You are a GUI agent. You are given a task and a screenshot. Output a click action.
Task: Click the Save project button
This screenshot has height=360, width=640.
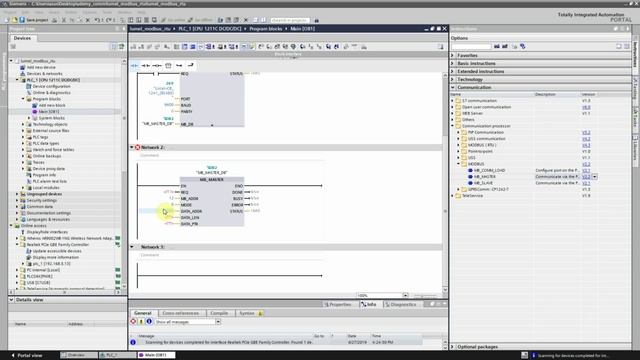[x=34, y=20]
